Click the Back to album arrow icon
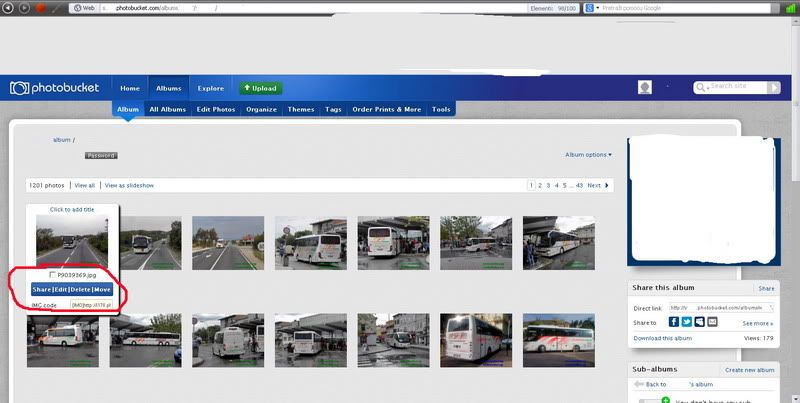 pos(638,384)
